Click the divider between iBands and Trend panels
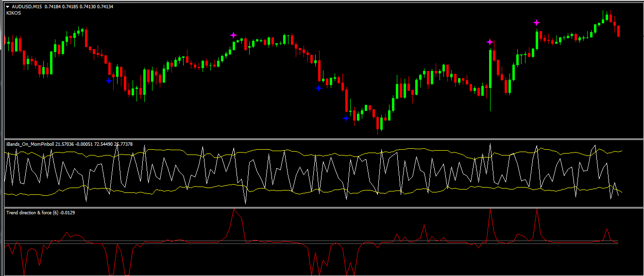 pyautogui.click(x=322, y=207)
